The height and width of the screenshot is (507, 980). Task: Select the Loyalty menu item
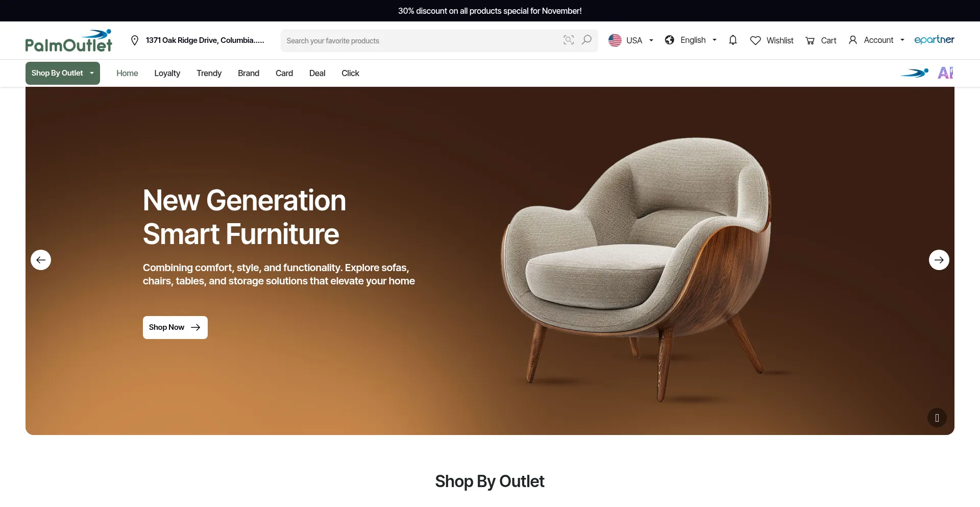coord(167,73)
